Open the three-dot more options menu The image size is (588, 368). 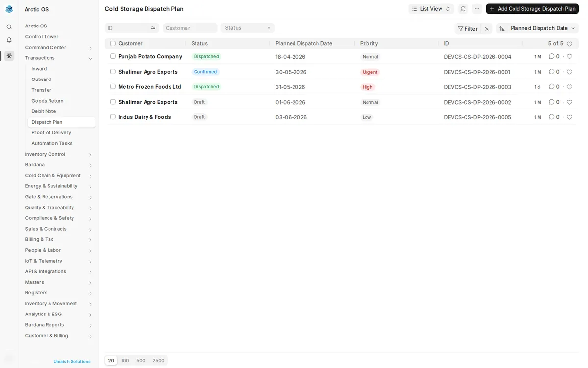(477, 9)
